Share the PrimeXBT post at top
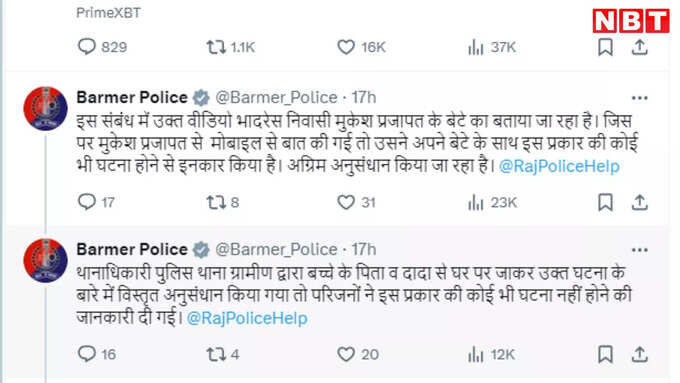The image size is (680, 383). tap(640, 47)
